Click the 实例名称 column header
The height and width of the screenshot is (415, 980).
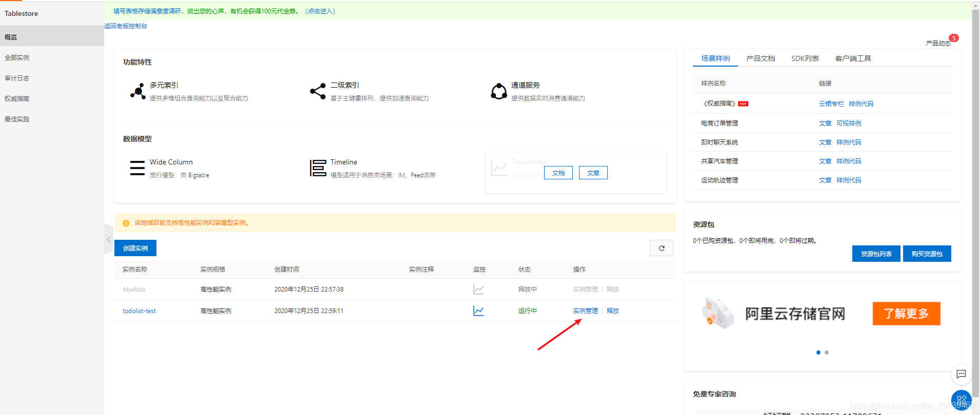click(x=135, y=269)
